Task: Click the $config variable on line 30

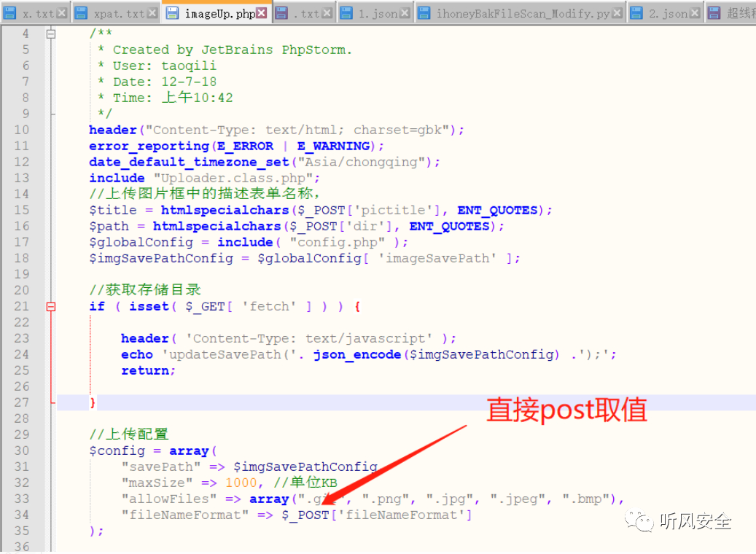Action: coord(117,450)
